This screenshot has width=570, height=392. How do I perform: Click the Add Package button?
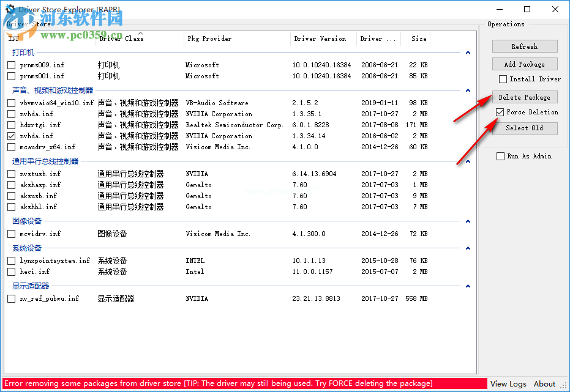(x=524, y=64)
